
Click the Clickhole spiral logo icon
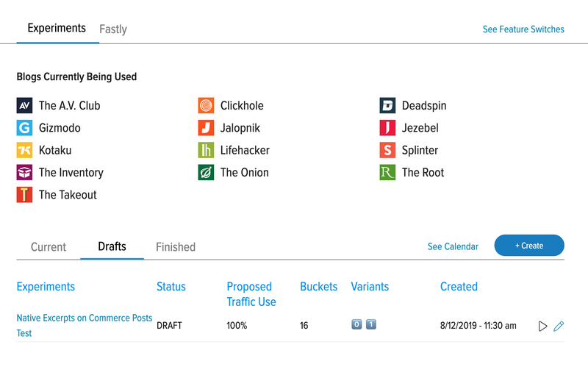click(x=206, y=105)
